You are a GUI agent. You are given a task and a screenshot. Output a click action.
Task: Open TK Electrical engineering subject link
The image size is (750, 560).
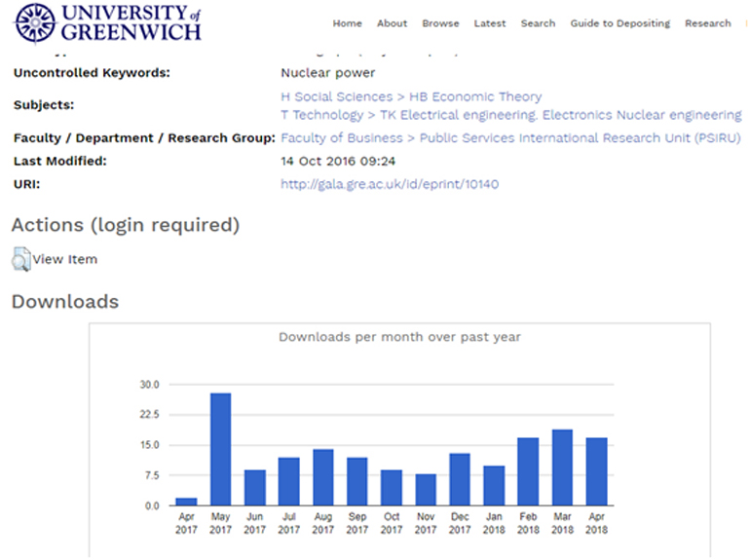(x=510, y=115)
